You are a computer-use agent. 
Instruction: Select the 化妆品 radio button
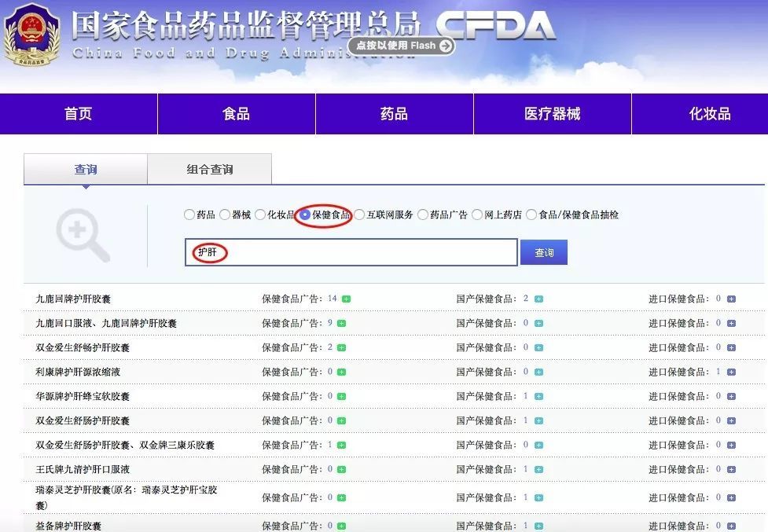[x=260, y=215]
